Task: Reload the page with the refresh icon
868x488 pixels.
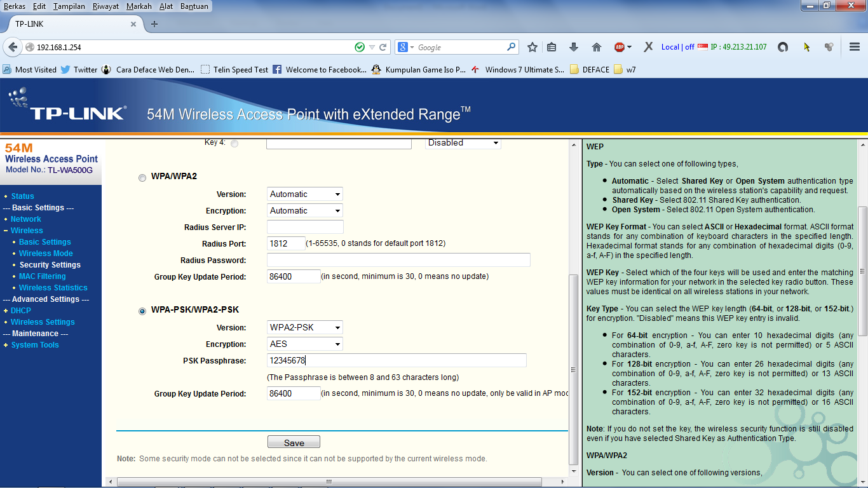Action: (x=383, y=47)
